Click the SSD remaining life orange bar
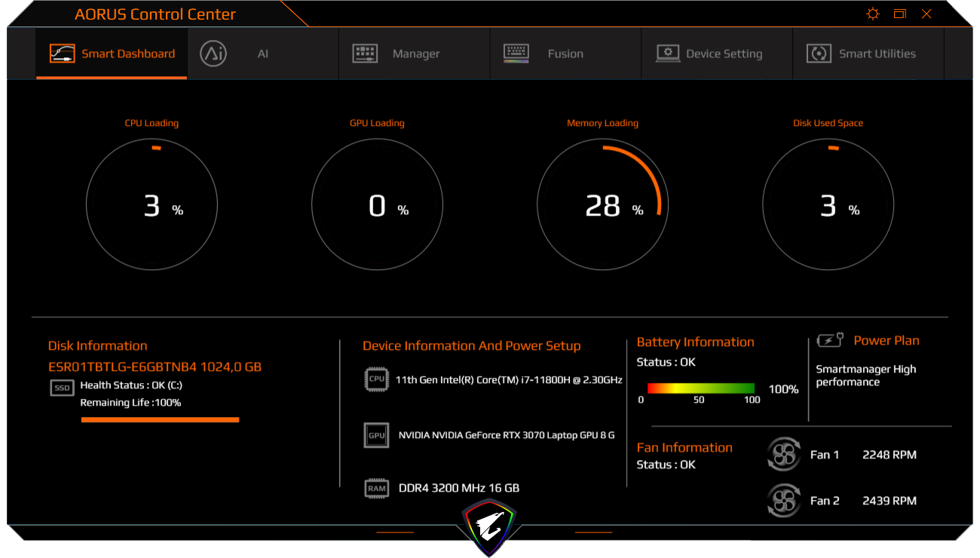The height and width of the screenshot is (558, 980). pyautogui.click(x=160, y=419)
